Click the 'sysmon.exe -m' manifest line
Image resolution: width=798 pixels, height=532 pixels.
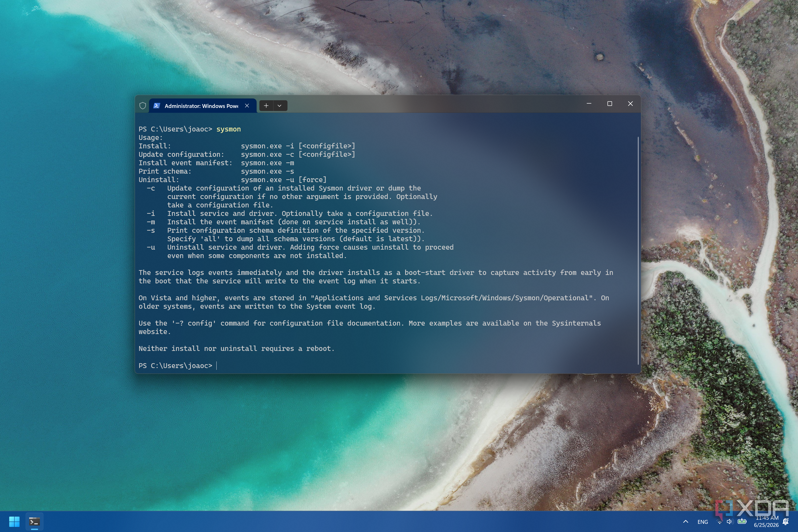267,163
